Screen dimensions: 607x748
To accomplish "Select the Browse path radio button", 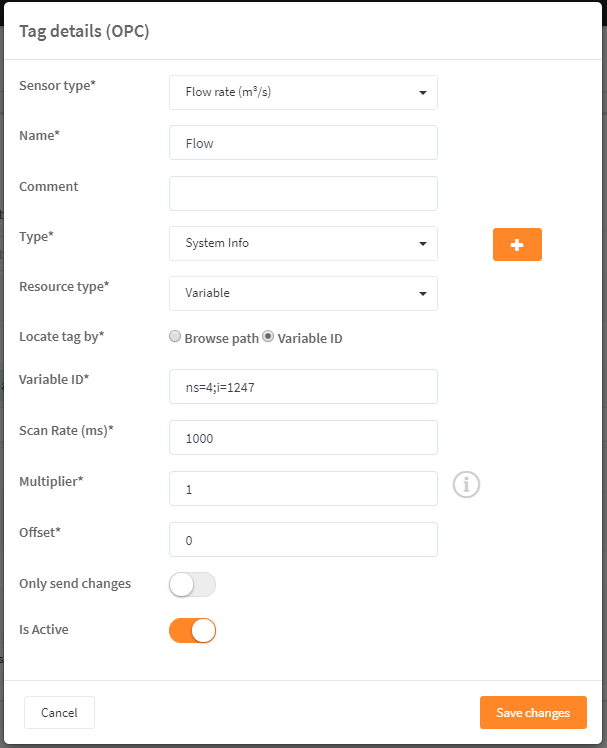I will pos(175,336).
